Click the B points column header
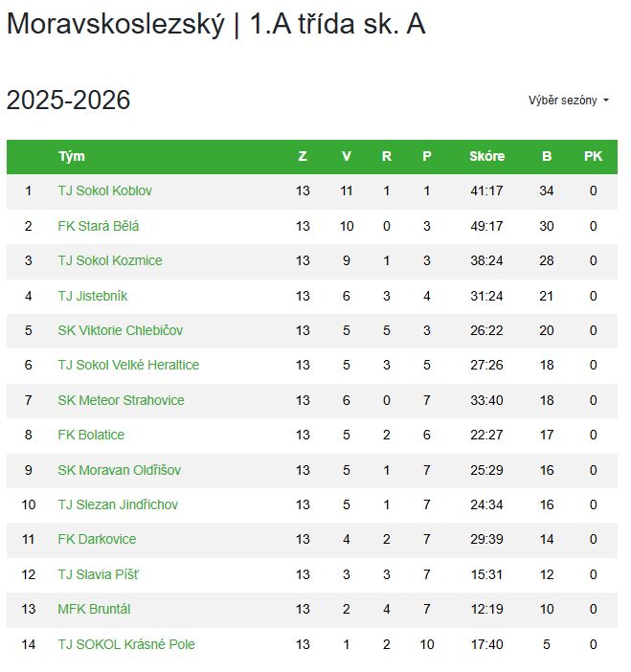Image resolution: width=631 pixels, height=672 pixels. pos(547,157)
